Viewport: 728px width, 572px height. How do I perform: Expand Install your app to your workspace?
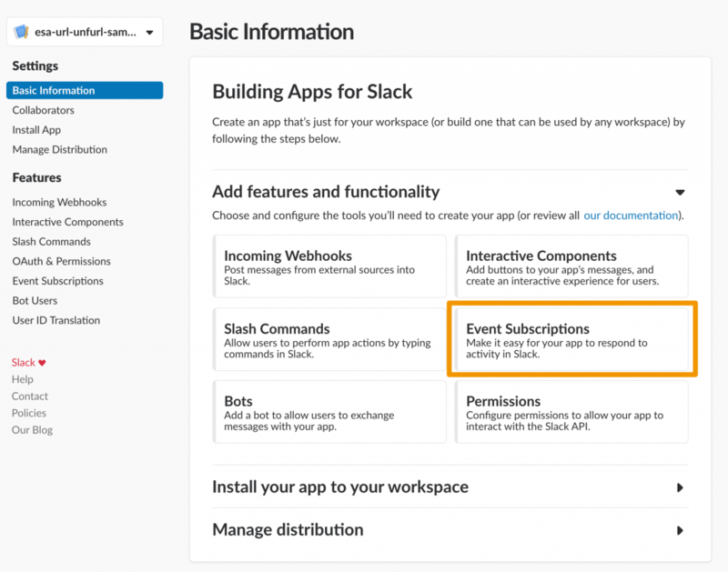(679, 487)
